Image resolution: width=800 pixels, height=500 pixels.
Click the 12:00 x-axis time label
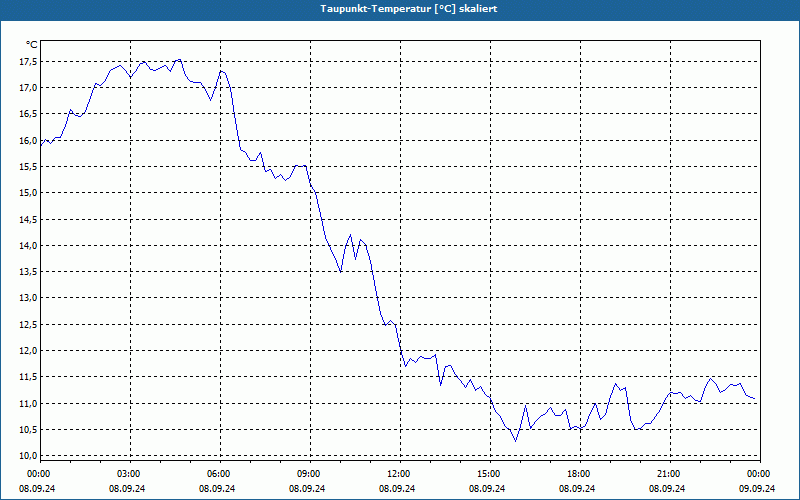(x=399, y=474)
